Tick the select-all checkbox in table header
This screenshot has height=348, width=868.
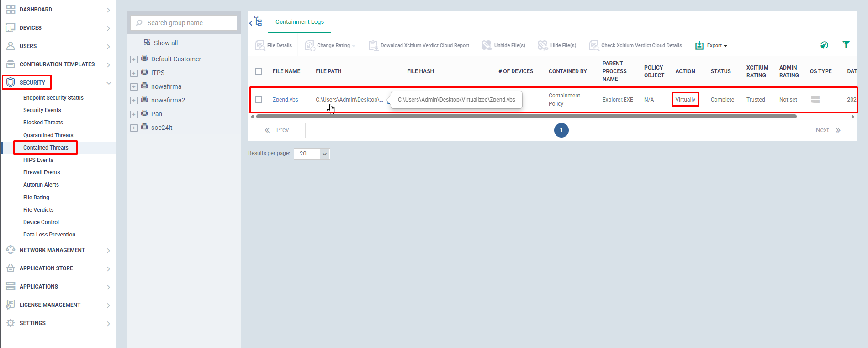[259, 71]
